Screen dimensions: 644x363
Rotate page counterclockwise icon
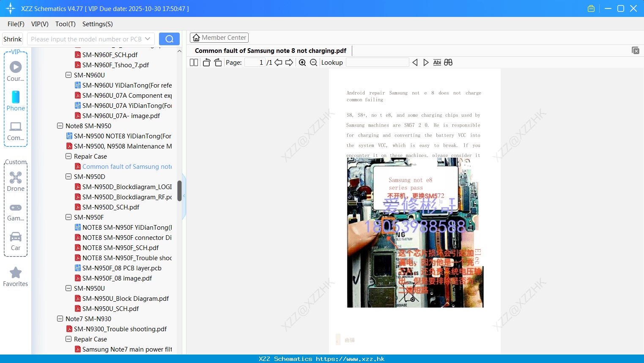coord(206,62)
